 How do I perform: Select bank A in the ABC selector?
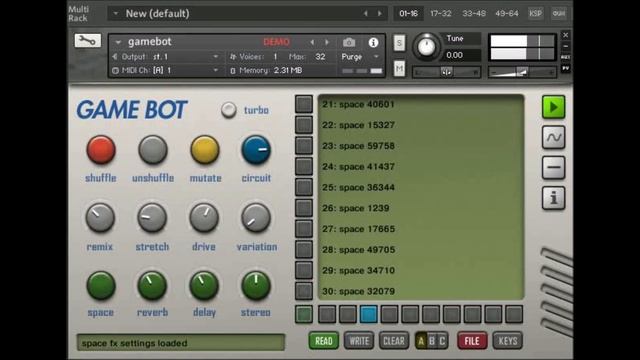(x=421, y=341)
